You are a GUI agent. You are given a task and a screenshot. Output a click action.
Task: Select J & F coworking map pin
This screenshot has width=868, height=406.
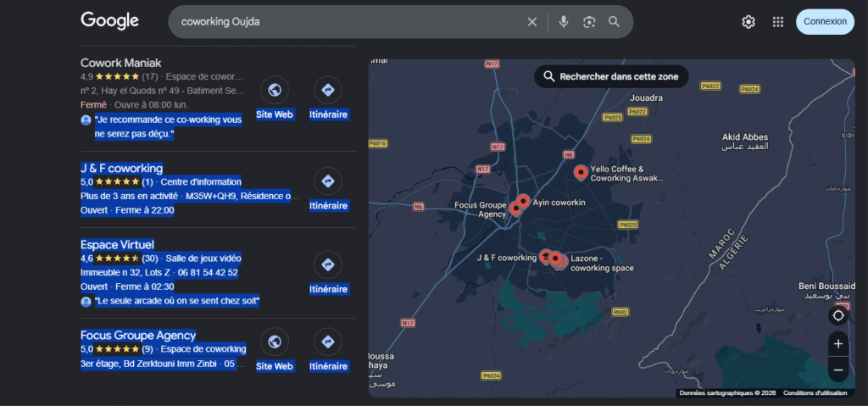point(545,256)
